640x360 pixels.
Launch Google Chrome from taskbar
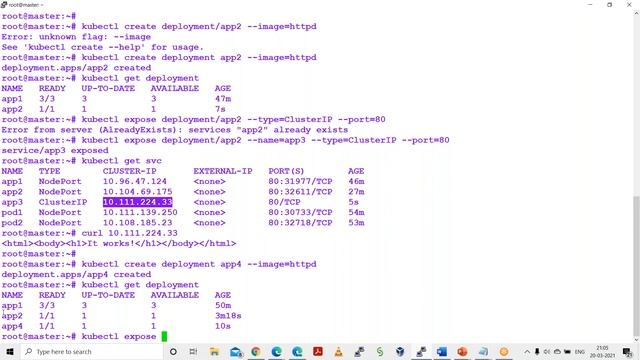click(256, 351)
